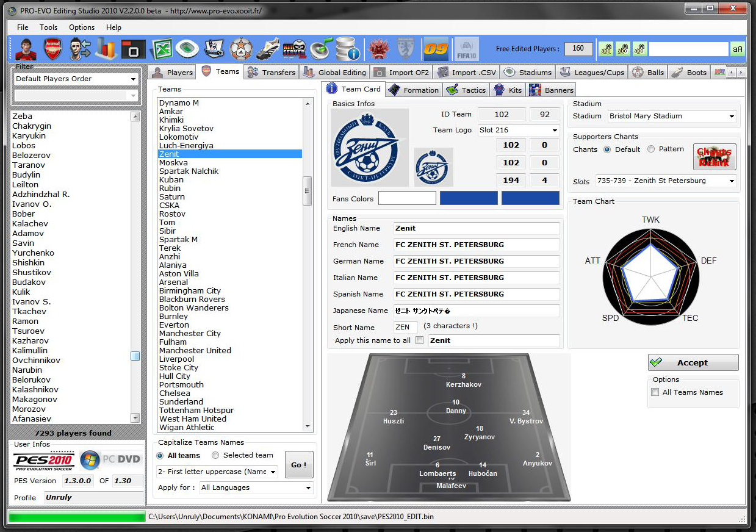
Task: Click the database info icon
Action: point(347,49)
